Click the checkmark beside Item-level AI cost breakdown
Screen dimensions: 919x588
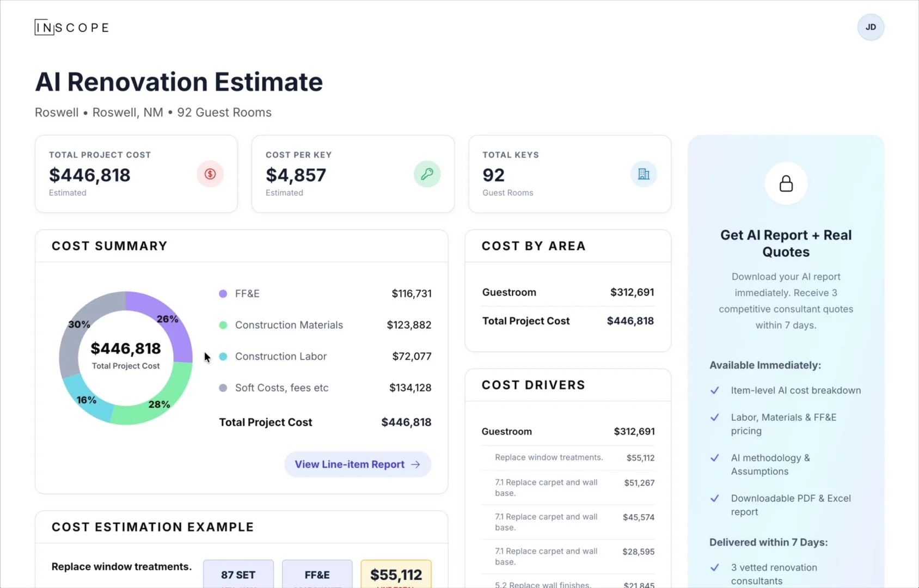click(x=715, y=390)
